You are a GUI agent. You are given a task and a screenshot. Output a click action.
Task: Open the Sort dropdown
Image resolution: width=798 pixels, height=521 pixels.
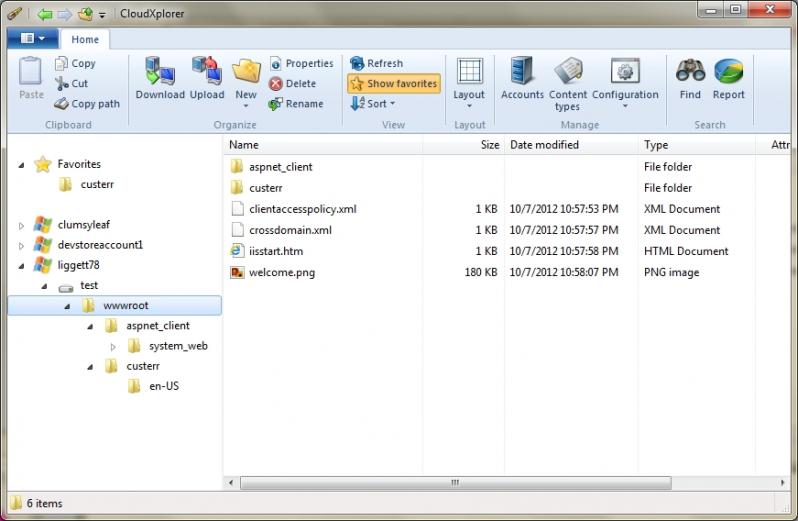coord(373,104)
